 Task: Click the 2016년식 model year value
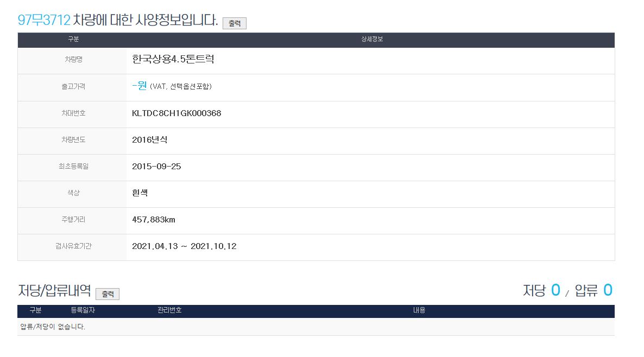[x=150, y=140]
